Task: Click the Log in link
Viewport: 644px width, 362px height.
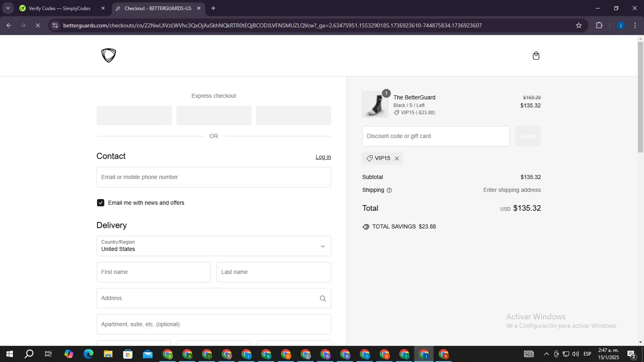Action: click(x=323, y=157)
